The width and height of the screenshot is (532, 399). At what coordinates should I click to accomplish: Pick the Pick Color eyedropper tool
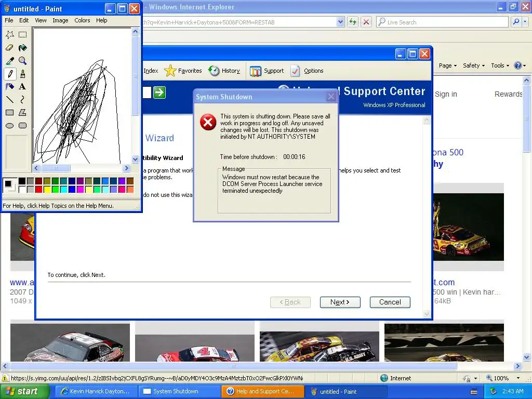10,61
